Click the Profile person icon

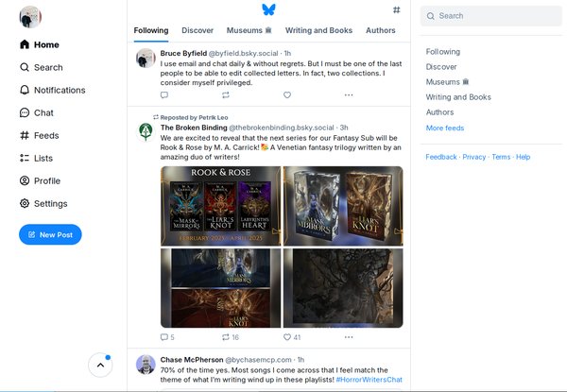[x=25, y=180]
